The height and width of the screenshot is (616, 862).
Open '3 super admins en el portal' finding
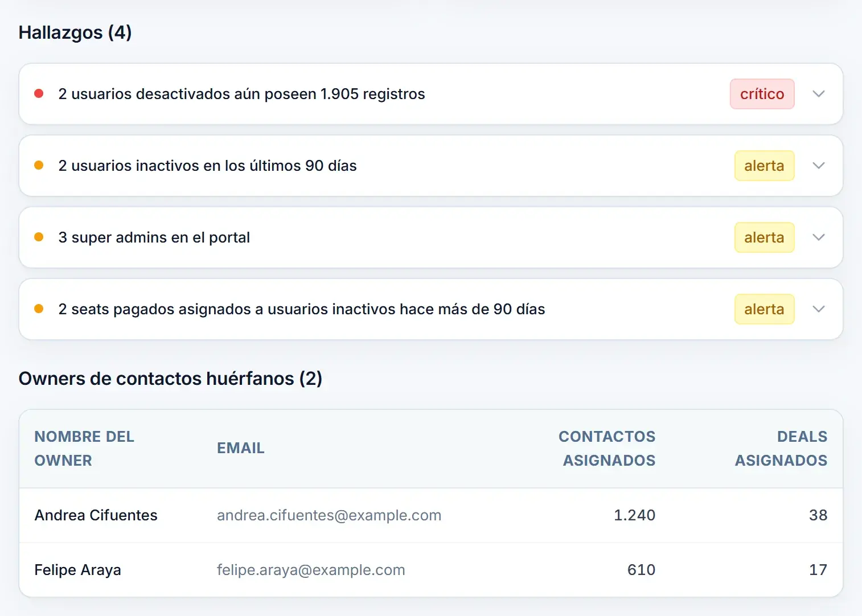154,237
